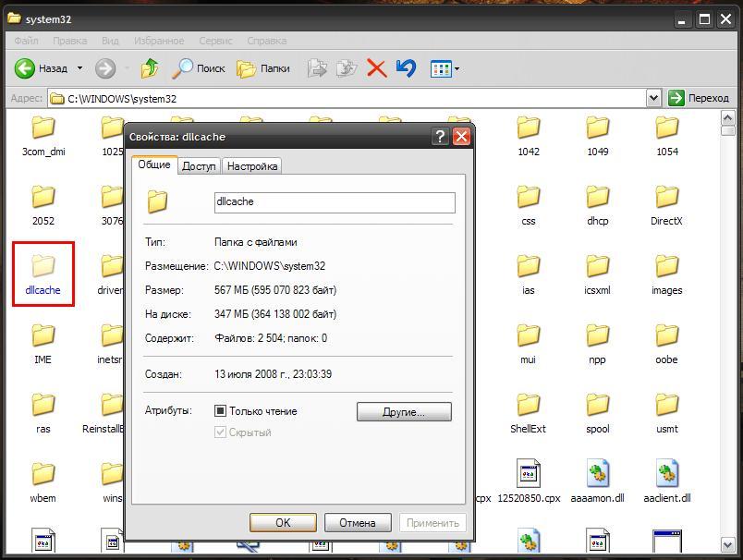The width and height of the screenshot is (743, 560).
Task: Click the Move To folder toolbar icon
Action: [x=317, y=68]
